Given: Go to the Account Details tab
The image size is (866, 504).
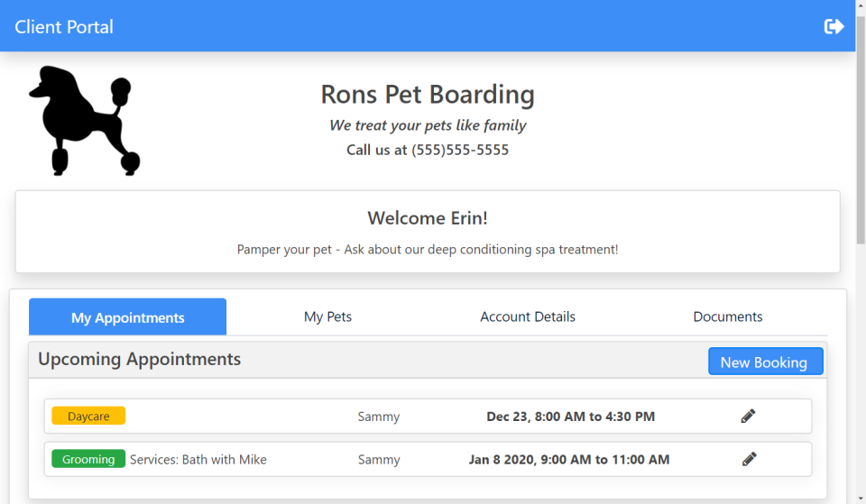Looking at the screenshot, I should (528, 316).
